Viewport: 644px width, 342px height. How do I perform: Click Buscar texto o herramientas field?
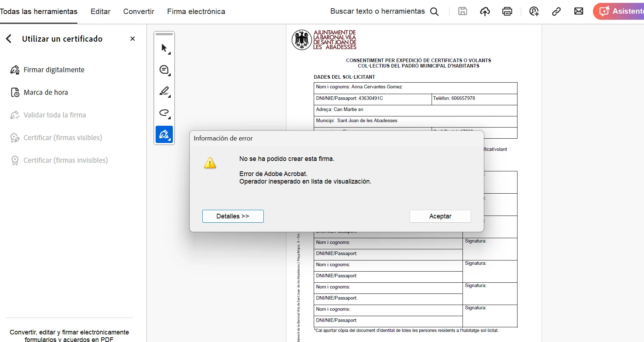click(x=377, y=11)
